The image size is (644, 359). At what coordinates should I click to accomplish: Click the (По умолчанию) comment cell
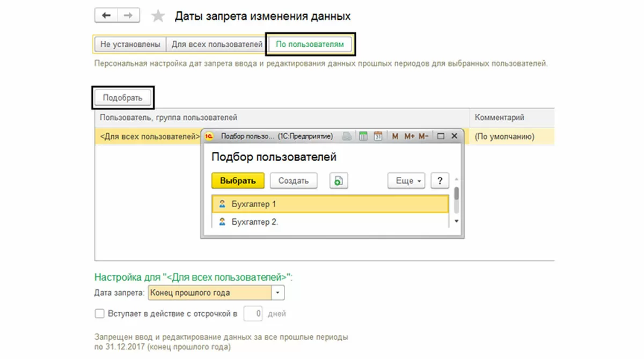click(512, 136)
